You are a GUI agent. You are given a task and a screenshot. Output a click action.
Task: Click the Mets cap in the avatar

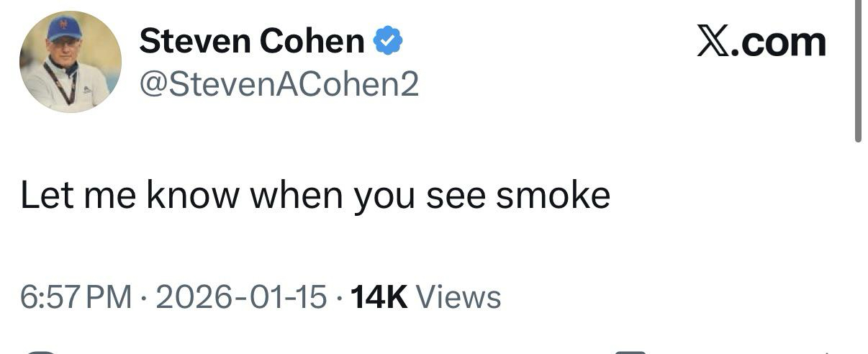pyautogui.click(x=64, y=29)
